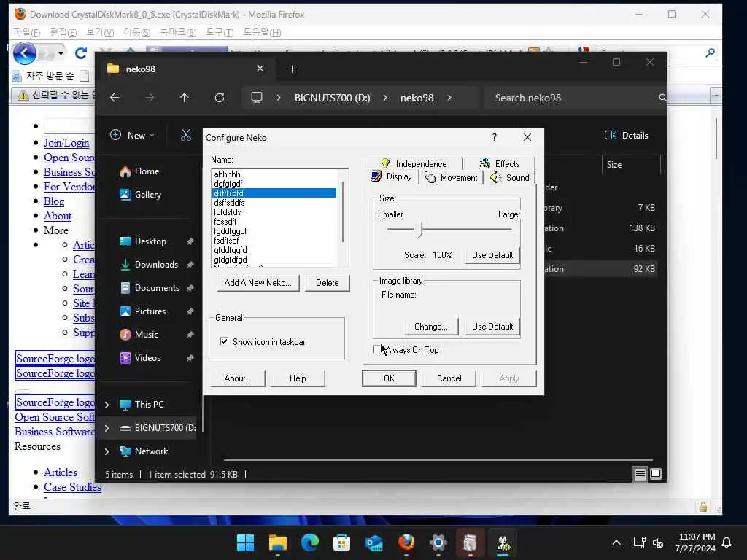Open Gallery in Explorer sidebar
747x560 pixels.
tap(140, 195)
